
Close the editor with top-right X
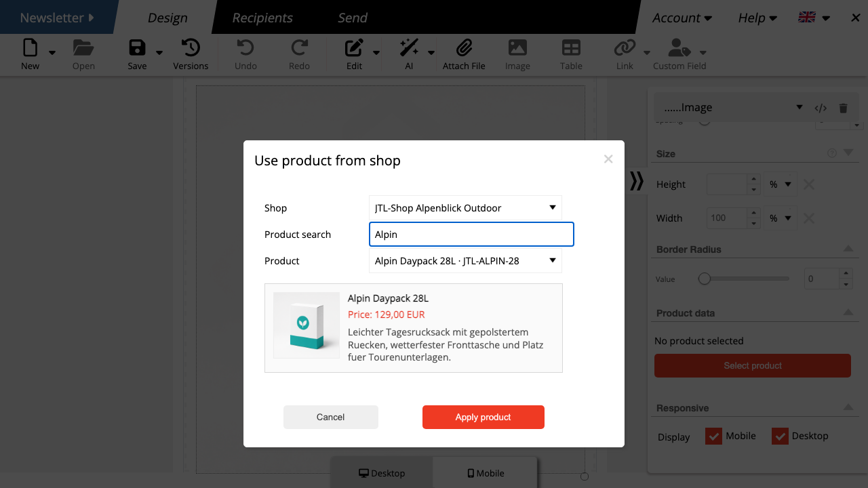(x=855, y=18)
